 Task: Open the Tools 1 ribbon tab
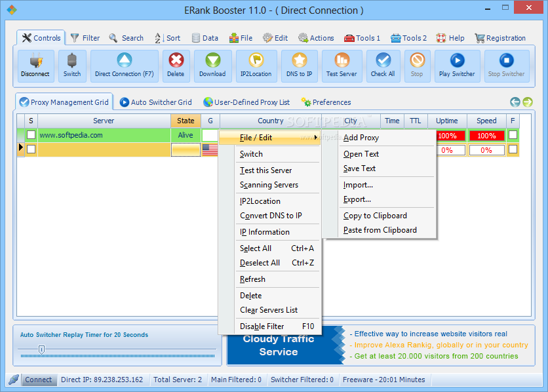click(362, 38)
